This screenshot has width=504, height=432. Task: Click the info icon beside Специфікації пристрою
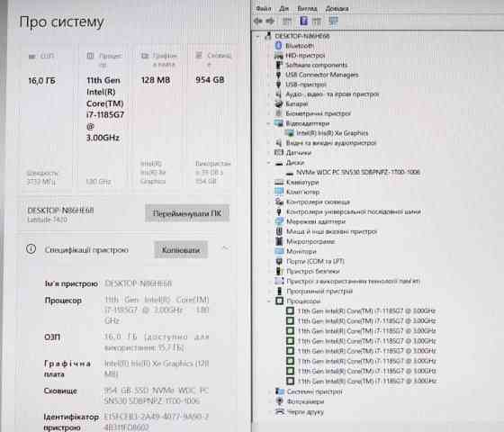31,248
